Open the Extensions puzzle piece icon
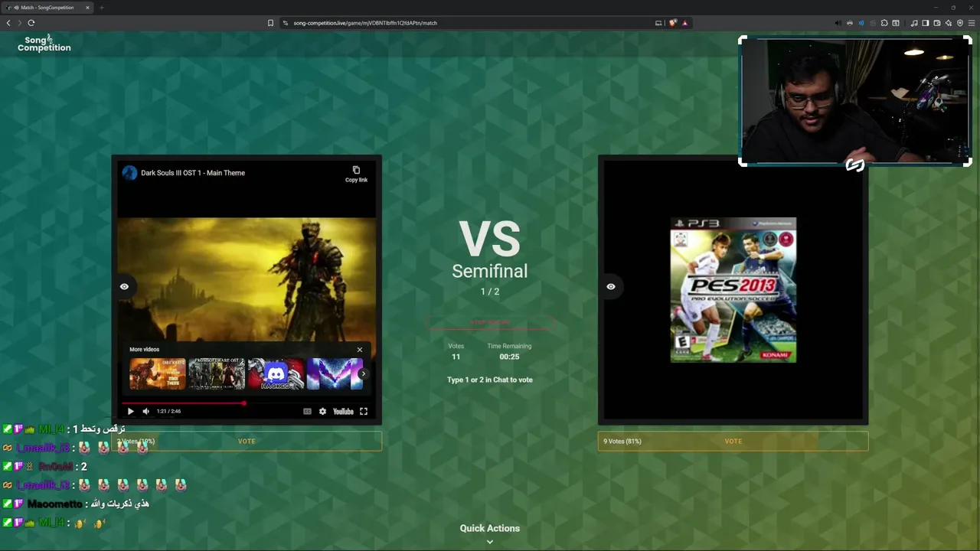The width and height of the screenshot is (980, 551). tap(884, 23)
